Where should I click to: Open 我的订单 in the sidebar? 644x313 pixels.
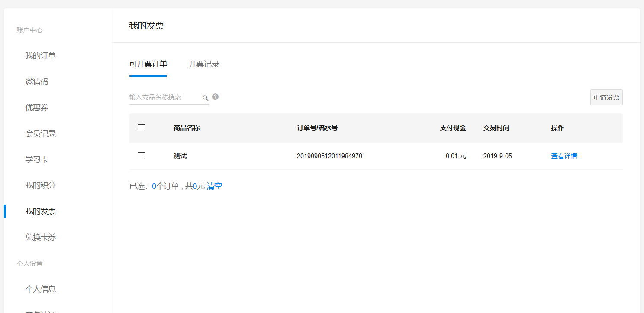[x=41, y=56]
